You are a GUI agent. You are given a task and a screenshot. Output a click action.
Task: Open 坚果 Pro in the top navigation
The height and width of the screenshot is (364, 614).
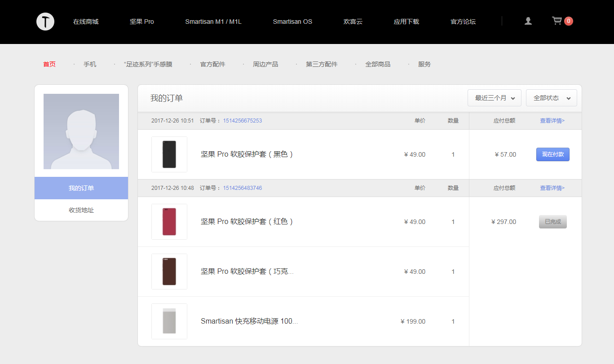pyautogui.click(x=142, y=22)
